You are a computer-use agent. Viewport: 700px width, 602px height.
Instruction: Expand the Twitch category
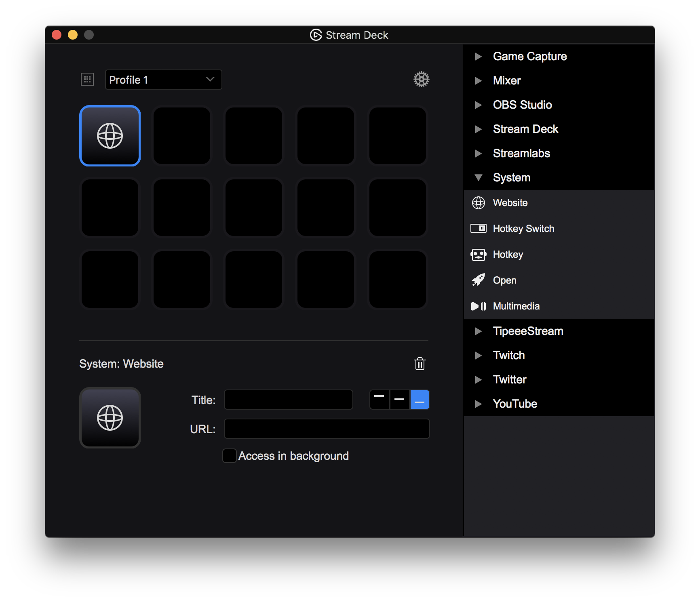click(x=479, y=356)
